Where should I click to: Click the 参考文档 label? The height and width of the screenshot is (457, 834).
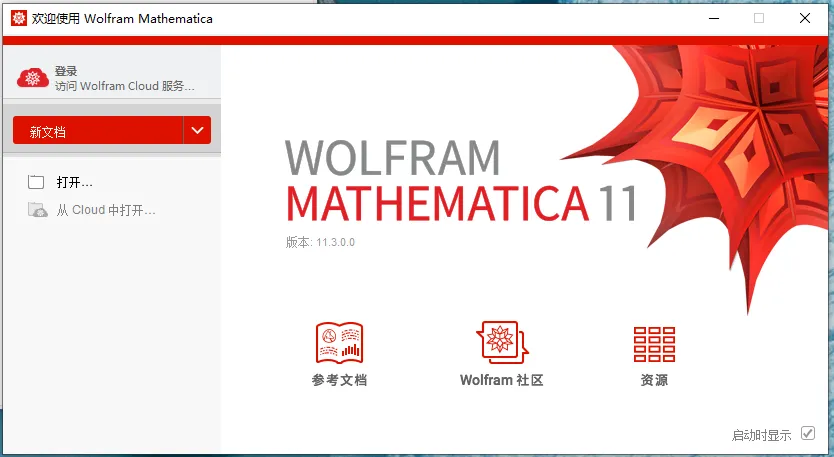pos(339,380)
